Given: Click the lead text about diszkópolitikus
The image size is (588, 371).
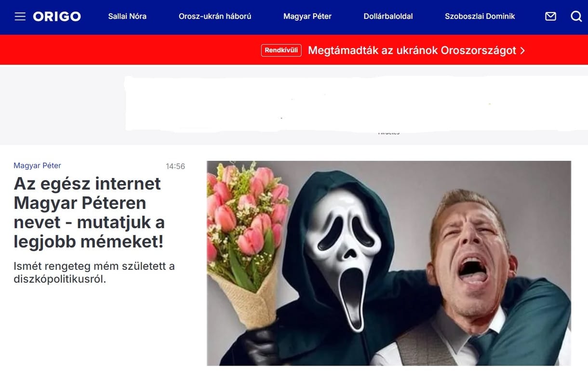Looking at the screenshot, I should [94, 273].
